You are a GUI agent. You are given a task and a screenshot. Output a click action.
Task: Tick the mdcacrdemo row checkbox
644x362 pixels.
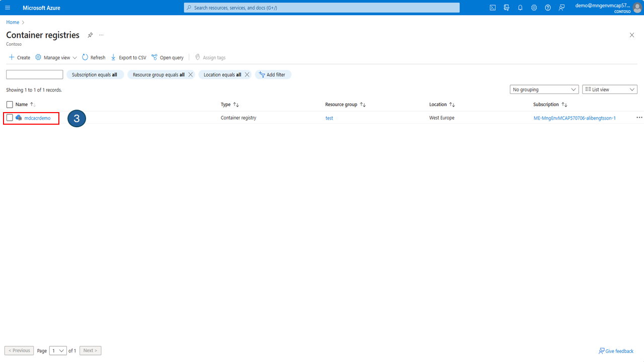[10, 118]
